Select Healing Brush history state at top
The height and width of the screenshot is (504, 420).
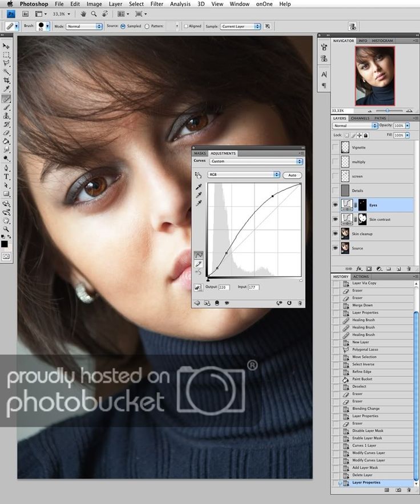[x=363, y=320]
